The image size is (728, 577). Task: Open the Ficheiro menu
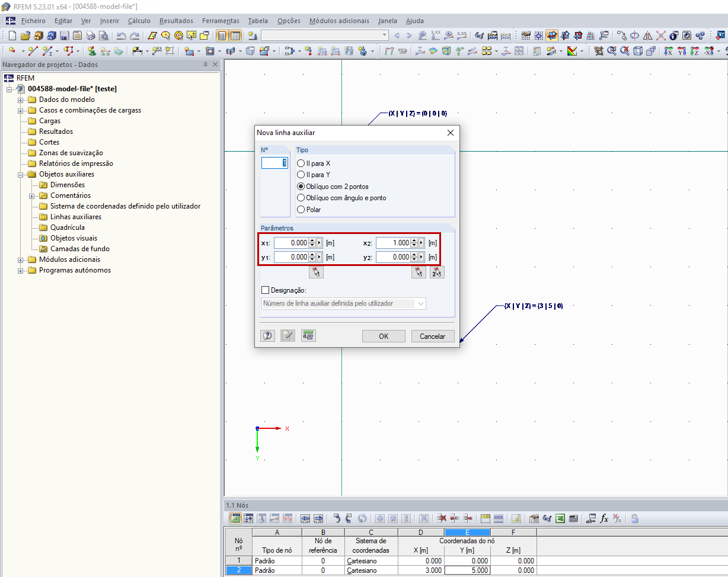click(x=33, y=21)
